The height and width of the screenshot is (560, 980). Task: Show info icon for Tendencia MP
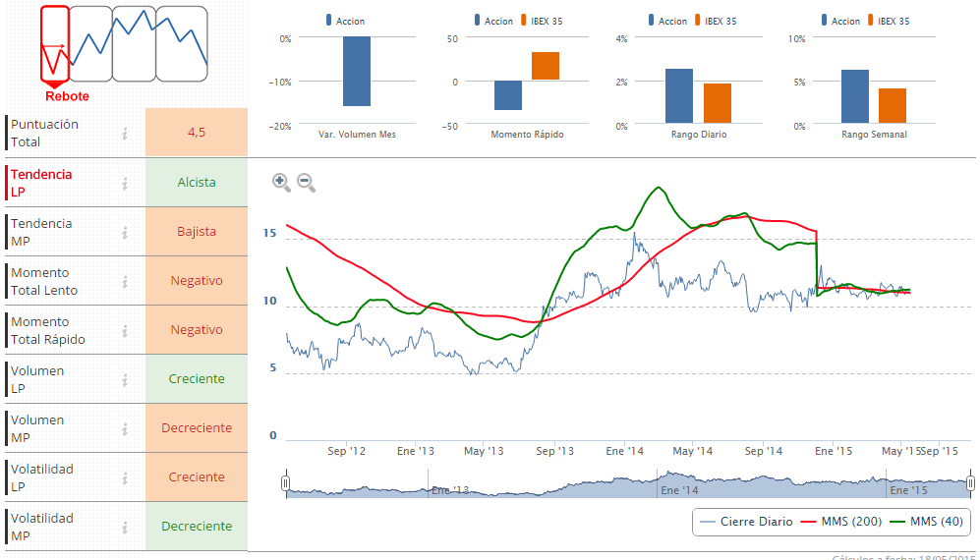tap(125, 232)
